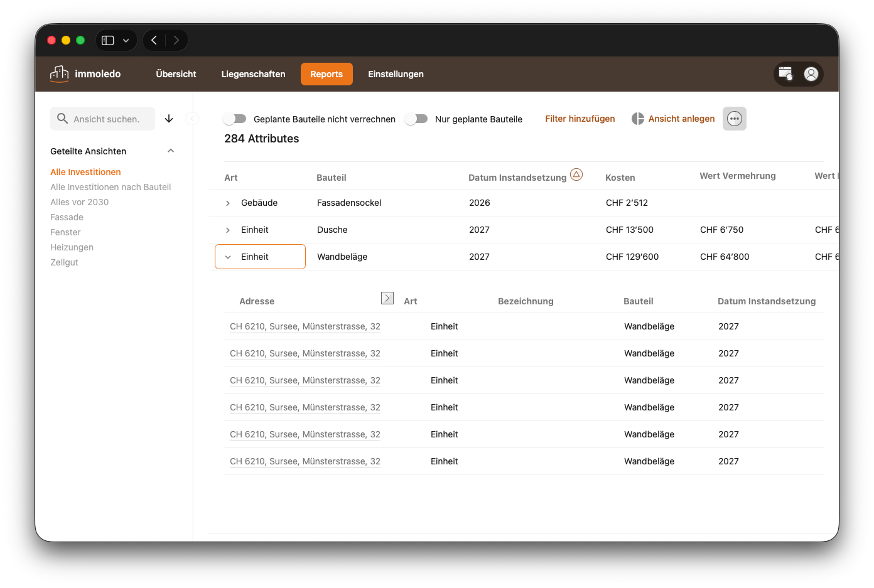Open first Münsterstrasse 32 address link
Viewport: 874px width, 588px height.
click(x=305, y=326)
